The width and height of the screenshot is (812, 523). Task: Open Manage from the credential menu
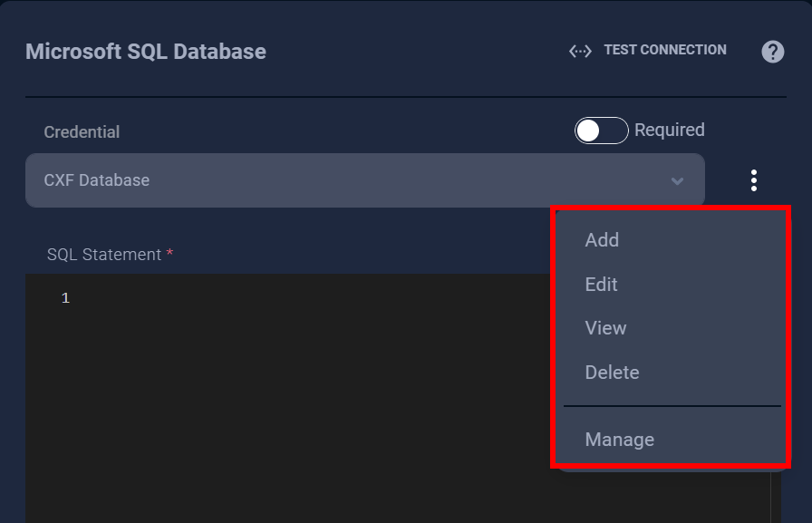619,440
